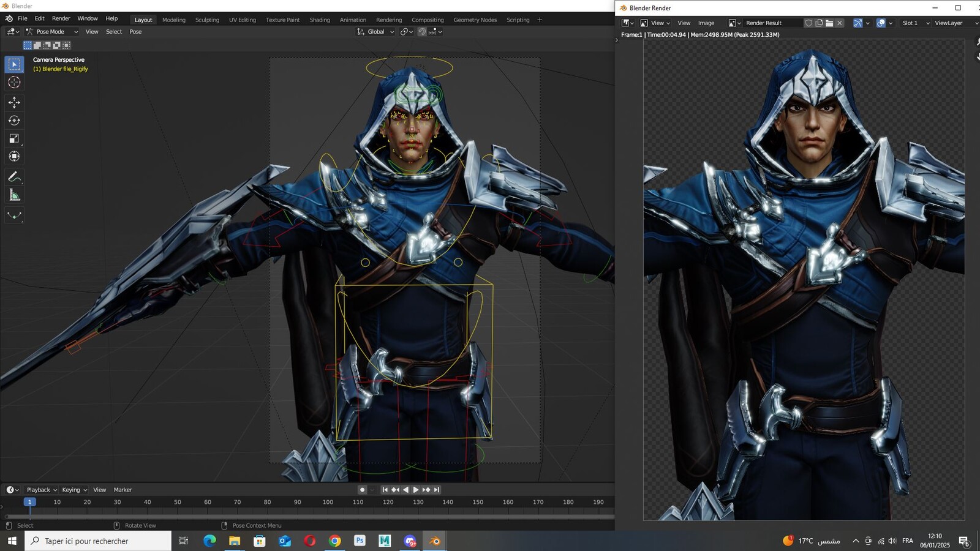The image size is (980, 551).
Task: Open the Window menu
Action: pos(88,19)
